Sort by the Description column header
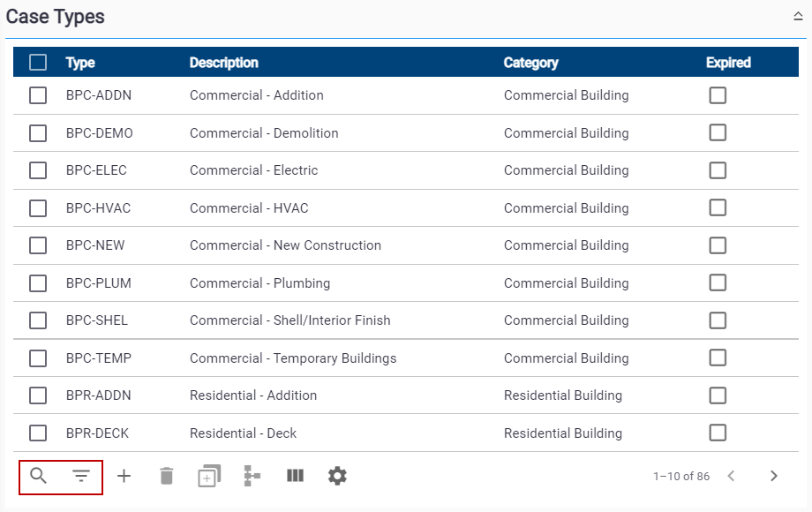This screenshot has width=812, height=512. tap(224, 63)
